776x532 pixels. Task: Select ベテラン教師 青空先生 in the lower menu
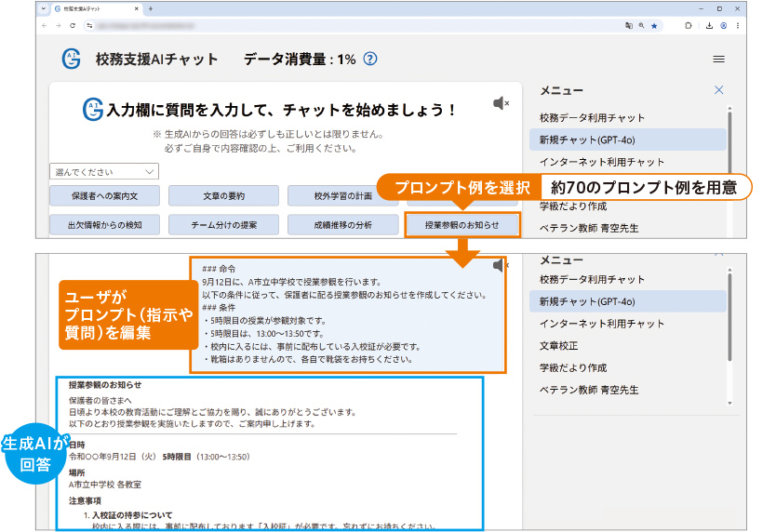589,390
